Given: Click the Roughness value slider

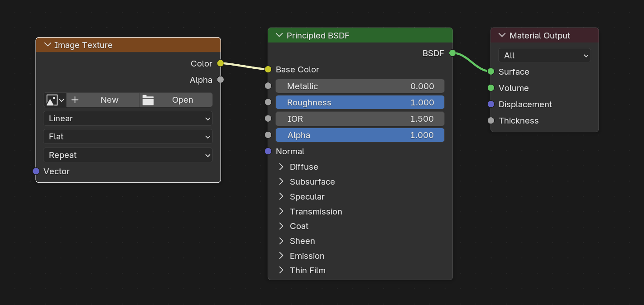Looking at the screenshot, I should pos(360,102).
